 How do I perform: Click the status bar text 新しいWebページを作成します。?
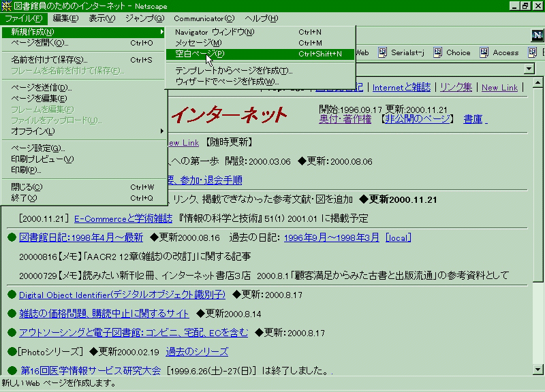point(59,383)
